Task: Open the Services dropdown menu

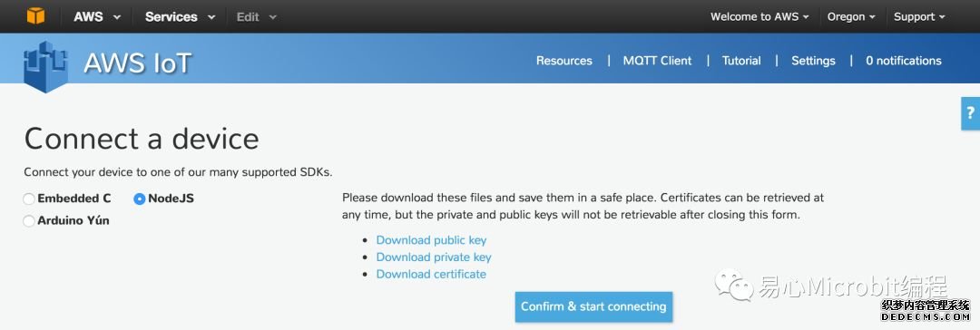Action: [180, 17]
